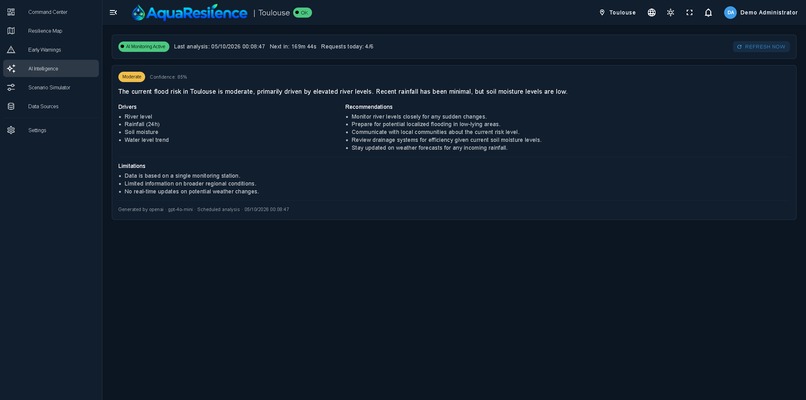
Task: Open Early Warnings section
Action: (45, 50)
